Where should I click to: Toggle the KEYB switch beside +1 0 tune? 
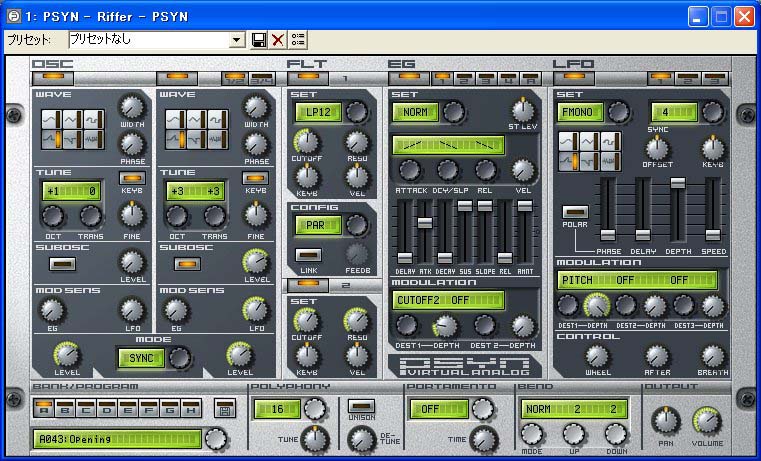[132, 178]
